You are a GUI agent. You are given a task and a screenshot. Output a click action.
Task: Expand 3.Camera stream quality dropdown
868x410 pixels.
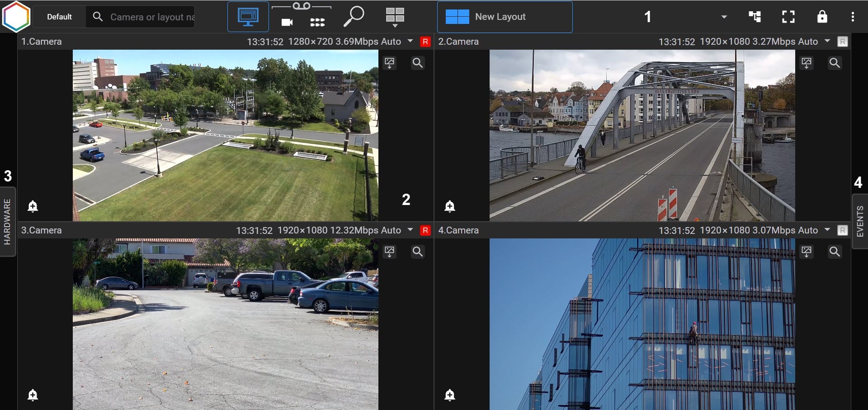click(x=410, y=230)
